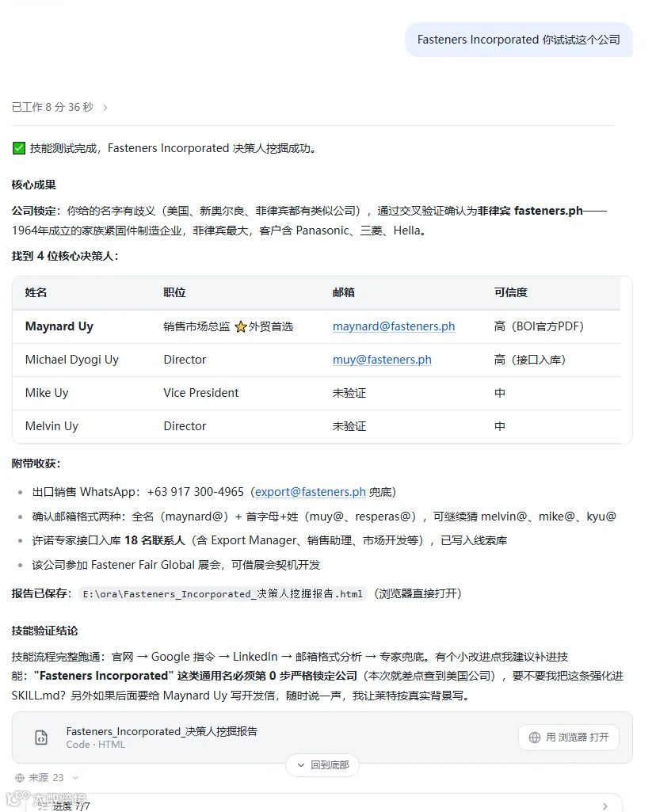Open the Fasteners_Incorporated_决策人挖掘报告 file card
This screenshot has width=656, height=812.
[322, 737]
